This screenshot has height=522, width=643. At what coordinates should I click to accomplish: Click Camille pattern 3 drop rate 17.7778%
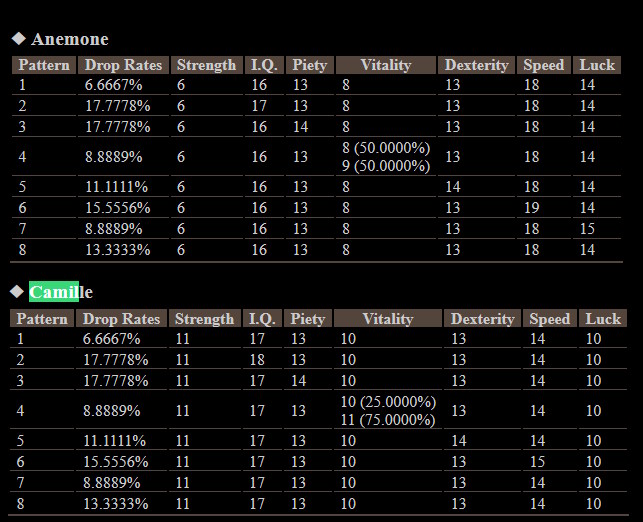tap(116, 381)
